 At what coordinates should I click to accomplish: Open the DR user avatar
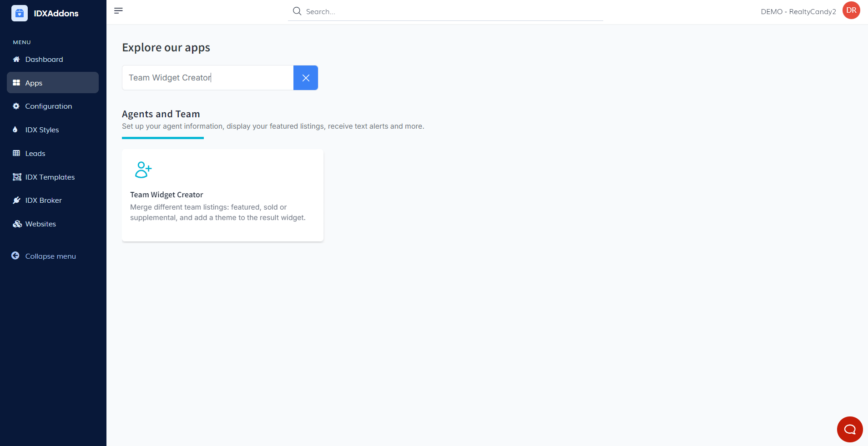pyautogui.click(x=851, y=10)
